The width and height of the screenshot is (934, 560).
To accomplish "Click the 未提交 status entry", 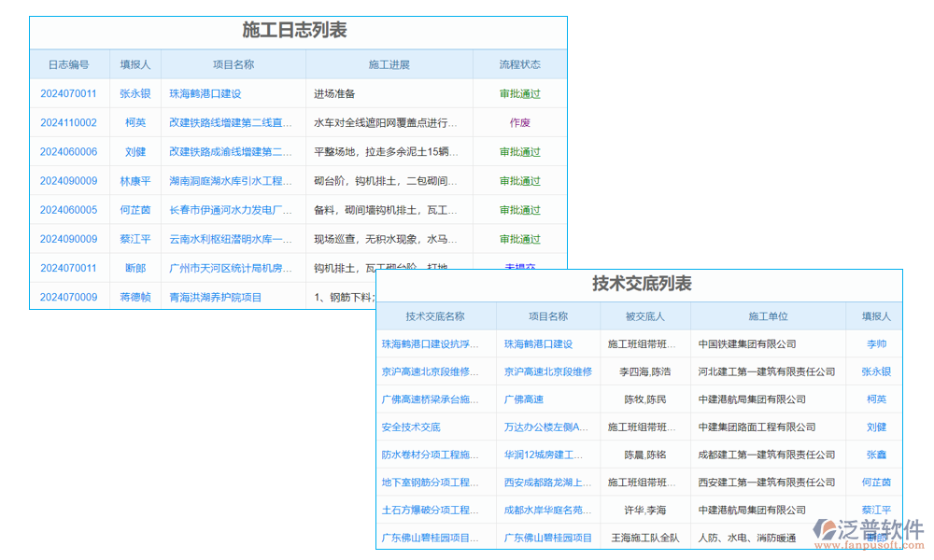I will (x=519, y=268).
